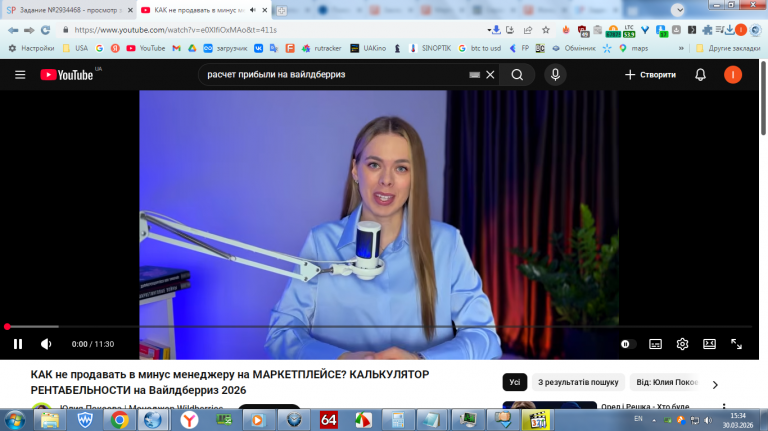Image resolution: width=768 pixels, height=431 pixels.
Task: Bookmark this page with the star
Action: point(546,30)
